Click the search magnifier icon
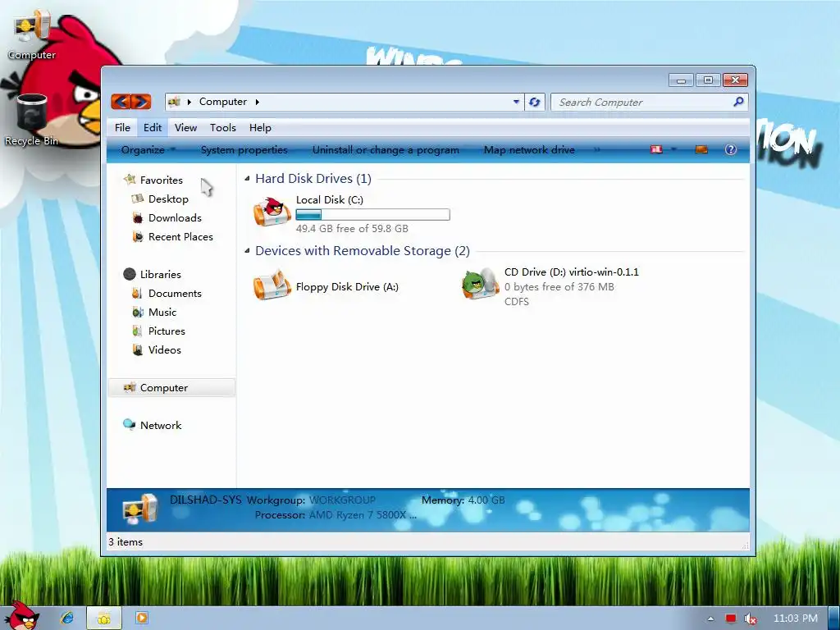This screenshot has width=840, height=630. (738, 101)
